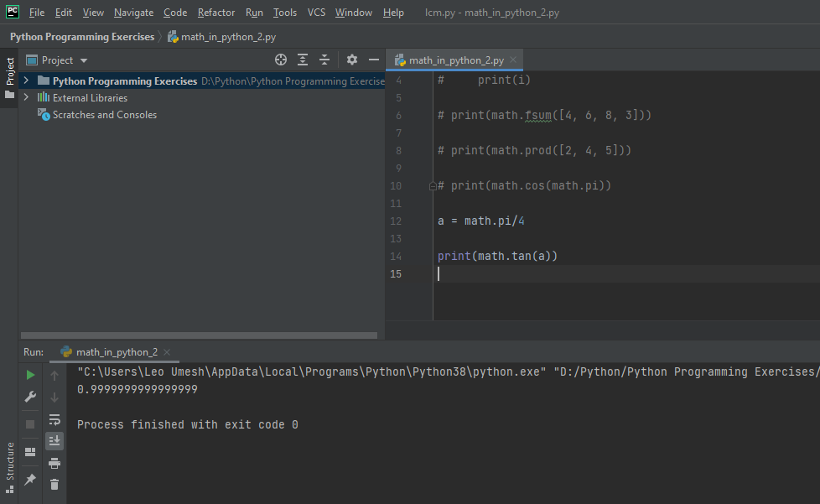
Task: Clear all console output with trash icon
Action: pos(54,485)
